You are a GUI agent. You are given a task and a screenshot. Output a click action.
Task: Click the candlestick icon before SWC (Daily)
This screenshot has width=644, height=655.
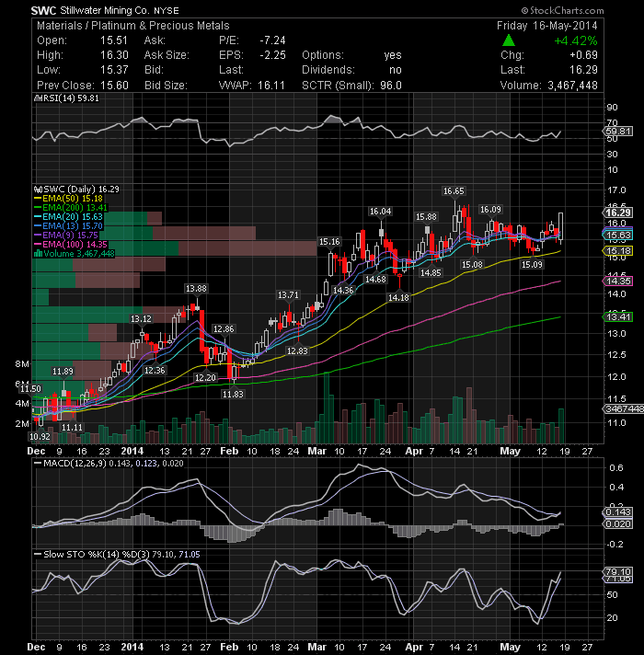(x=38, y=190)
